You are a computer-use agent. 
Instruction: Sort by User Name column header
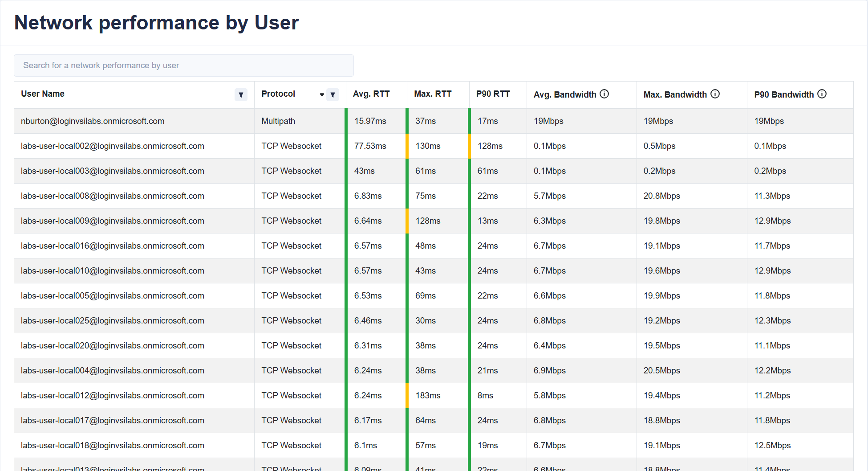coord(43,94)
